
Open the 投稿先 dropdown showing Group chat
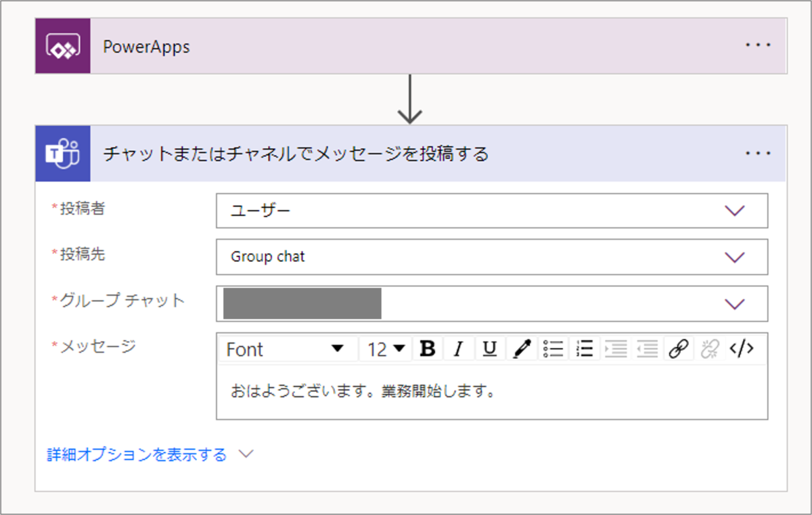[x=734, y=257]
